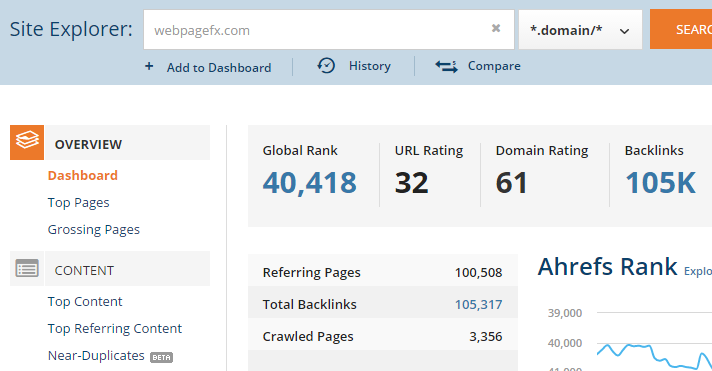The height and width of the screenshot is (371, 712).
Task: Open the Compare link
Action: (x=494, y=66)
